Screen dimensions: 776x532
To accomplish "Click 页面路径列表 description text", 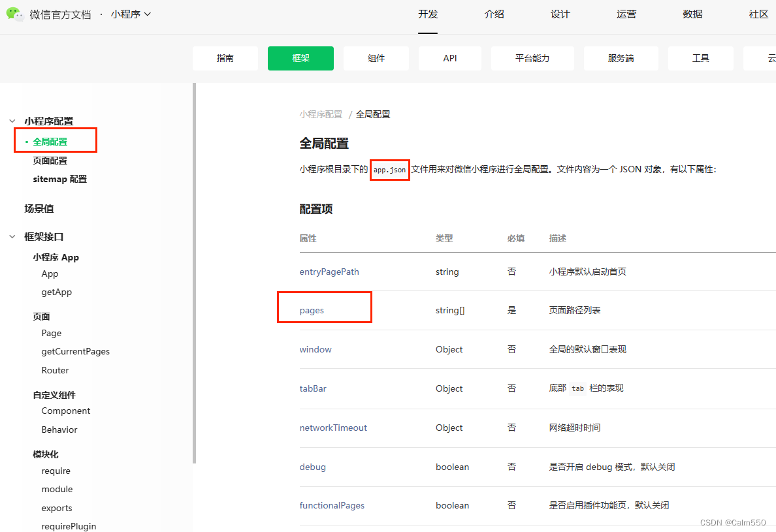I will [575, 311].
